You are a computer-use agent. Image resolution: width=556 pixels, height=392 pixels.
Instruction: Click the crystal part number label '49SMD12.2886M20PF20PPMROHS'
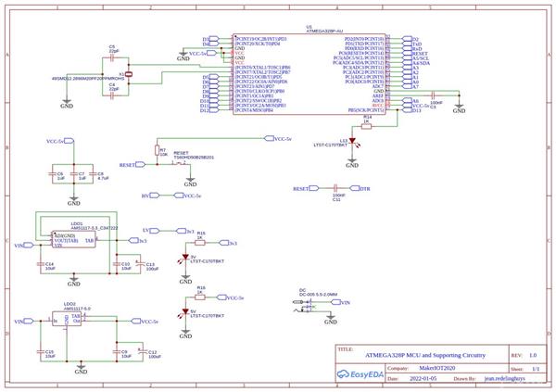click(88, 79)
